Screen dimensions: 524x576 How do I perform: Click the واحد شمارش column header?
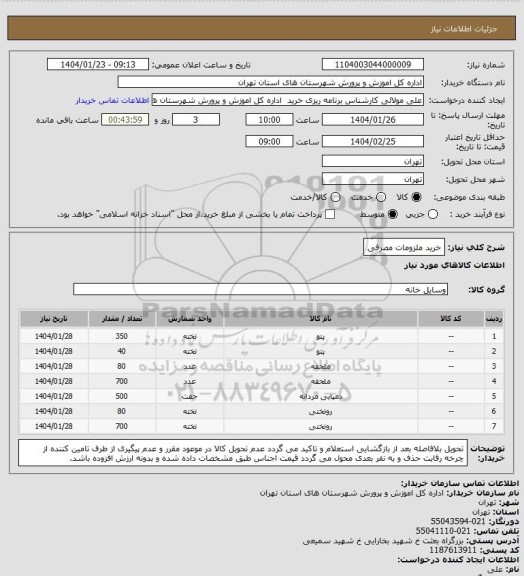pyautogui.click(x=190, y=318)
